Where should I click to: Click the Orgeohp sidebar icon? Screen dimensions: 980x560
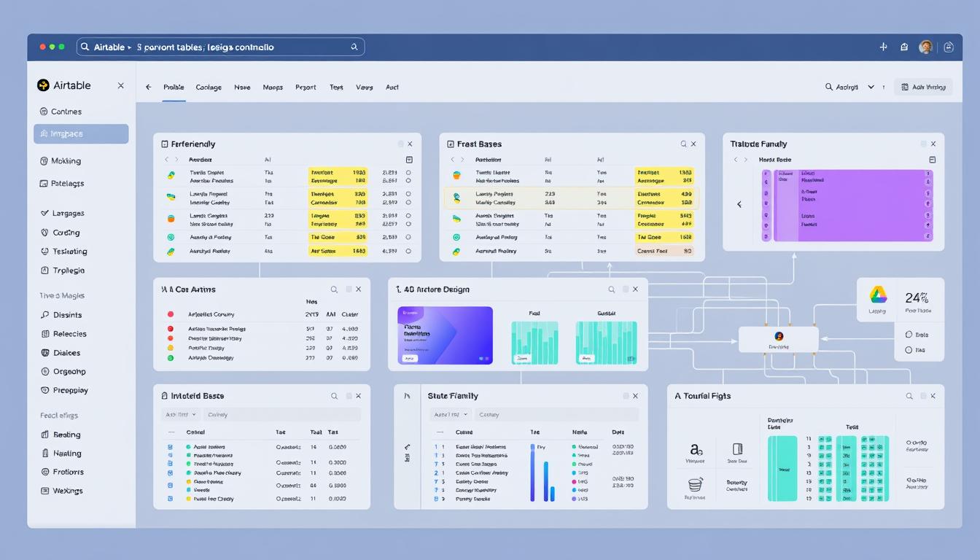[x=45, y=371]
